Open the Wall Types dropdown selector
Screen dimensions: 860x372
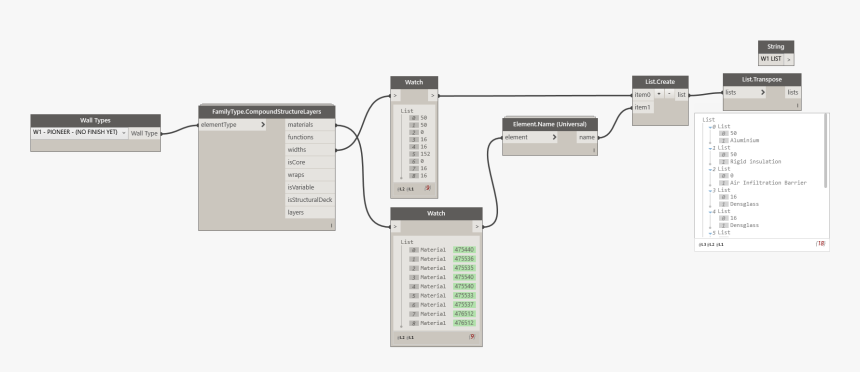pyautogui.click(x=80, y=132)
